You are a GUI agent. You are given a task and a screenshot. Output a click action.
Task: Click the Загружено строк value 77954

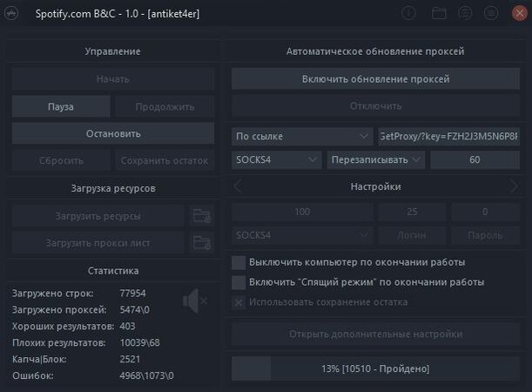132,294
